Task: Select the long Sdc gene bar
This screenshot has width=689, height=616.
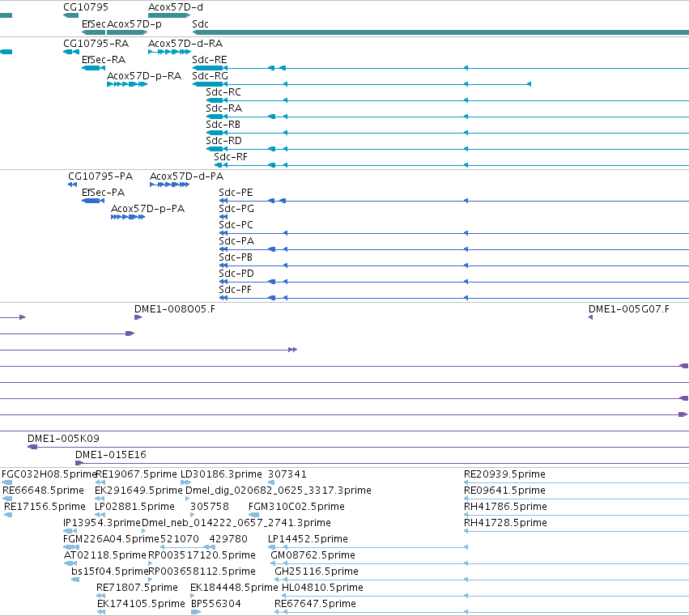Action: click(x=440, y=32)
